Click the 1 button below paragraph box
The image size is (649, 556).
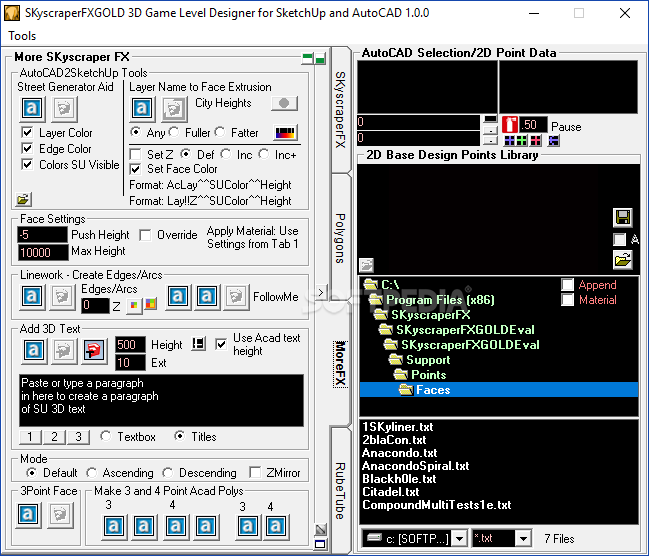click(30, 437)
